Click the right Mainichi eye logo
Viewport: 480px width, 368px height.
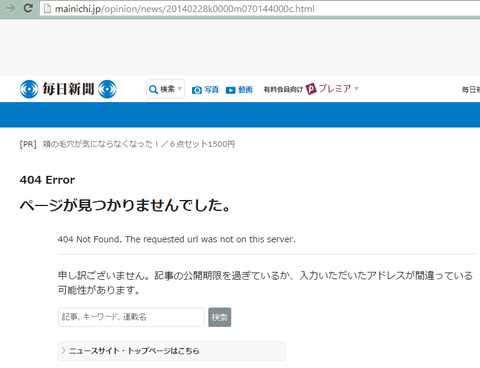coord(107,89)
